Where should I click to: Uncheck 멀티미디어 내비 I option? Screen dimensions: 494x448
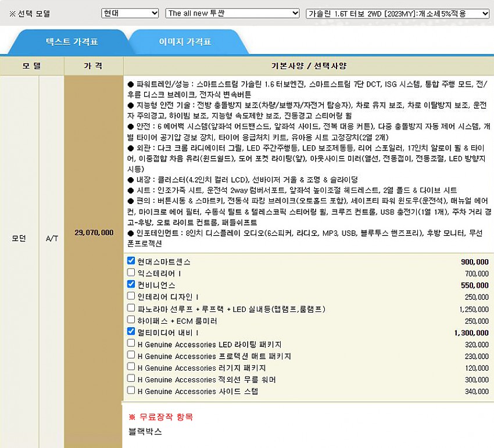tap(131, 332)
